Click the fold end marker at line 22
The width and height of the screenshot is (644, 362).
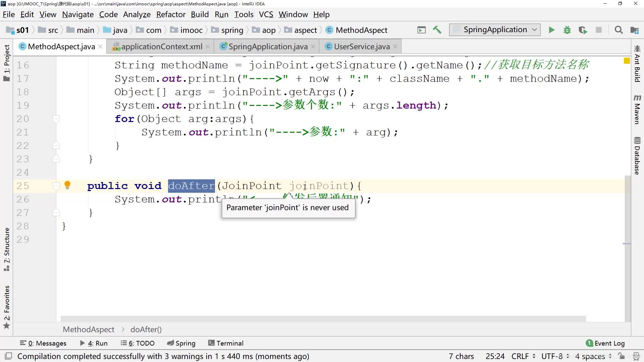point(56,145)
